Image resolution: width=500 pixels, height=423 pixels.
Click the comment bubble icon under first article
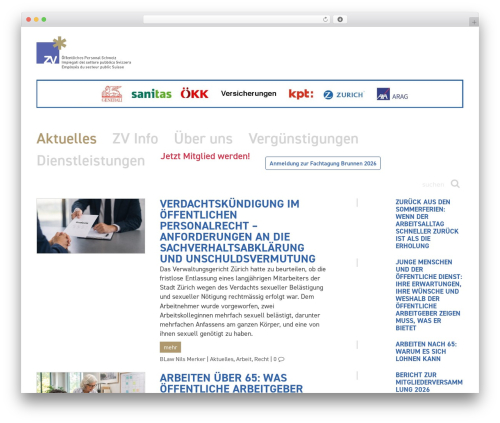tap(281, 359)
